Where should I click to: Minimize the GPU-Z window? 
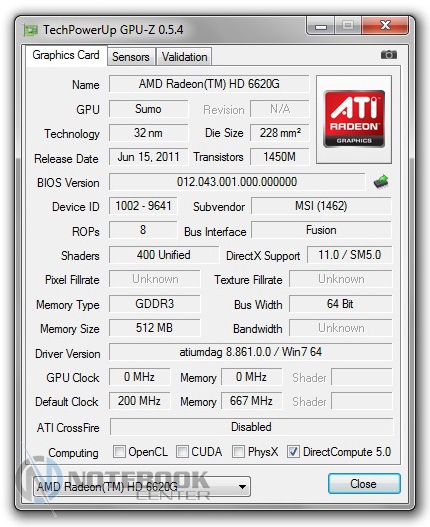coord(321,26)
